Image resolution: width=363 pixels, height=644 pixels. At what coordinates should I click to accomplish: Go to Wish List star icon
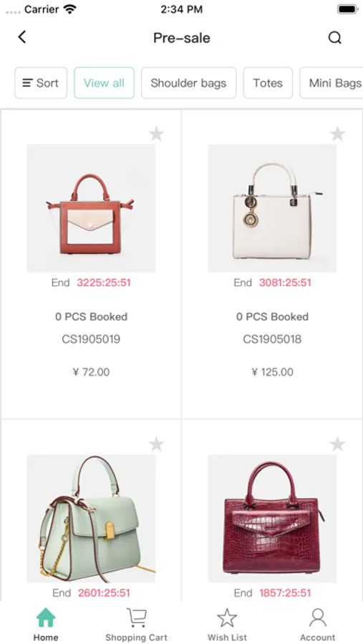pos(227,618)
